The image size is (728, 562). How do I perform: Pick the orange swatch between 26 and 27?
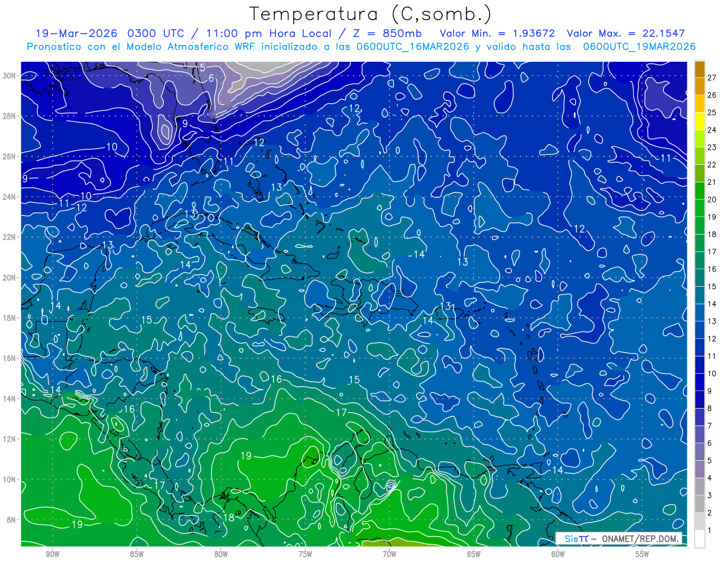point(699,86)
